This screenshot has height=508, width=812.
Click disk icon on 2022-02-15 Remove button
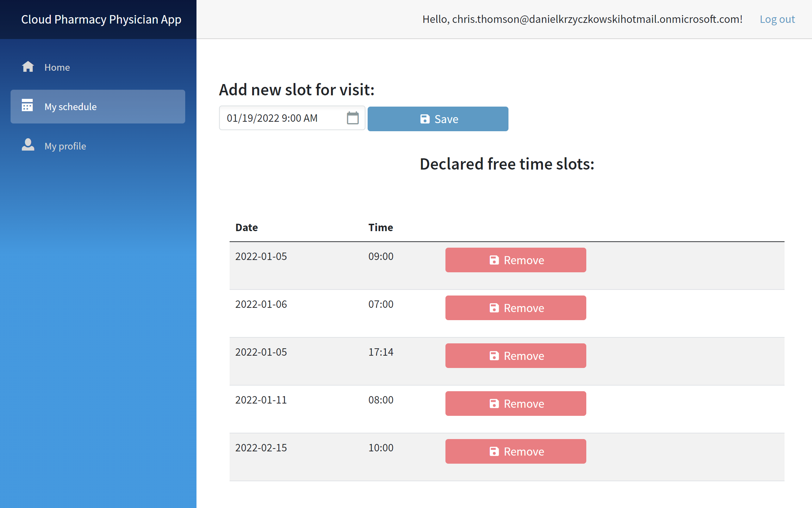pyautogui.click(x=494, y=451)
